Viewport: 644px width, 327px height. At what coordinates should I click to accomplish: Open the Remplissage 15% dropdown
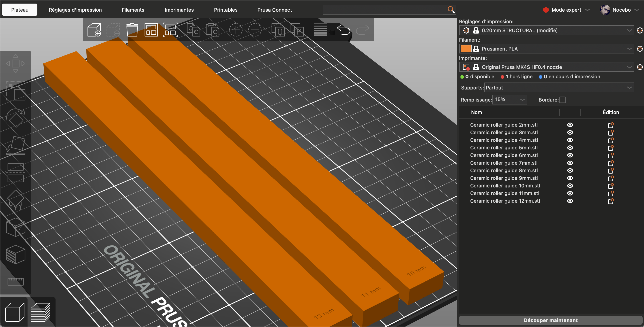(510, 100)
